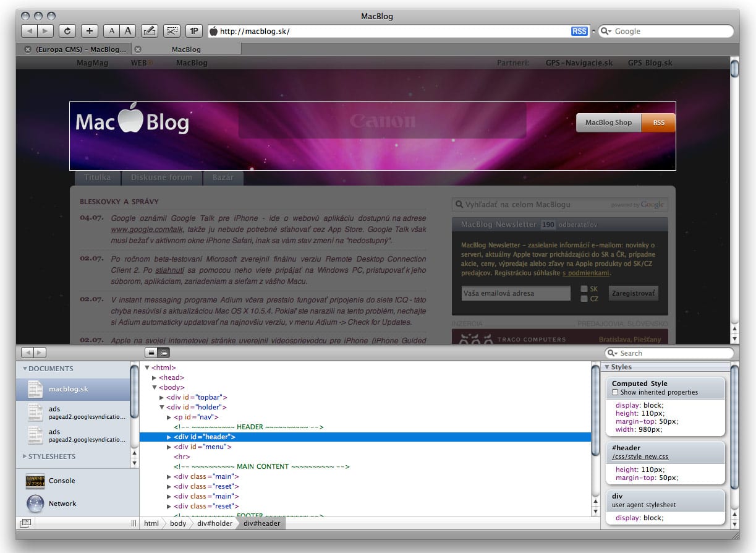Select html in the breadcrumb bar

(151, 523)
